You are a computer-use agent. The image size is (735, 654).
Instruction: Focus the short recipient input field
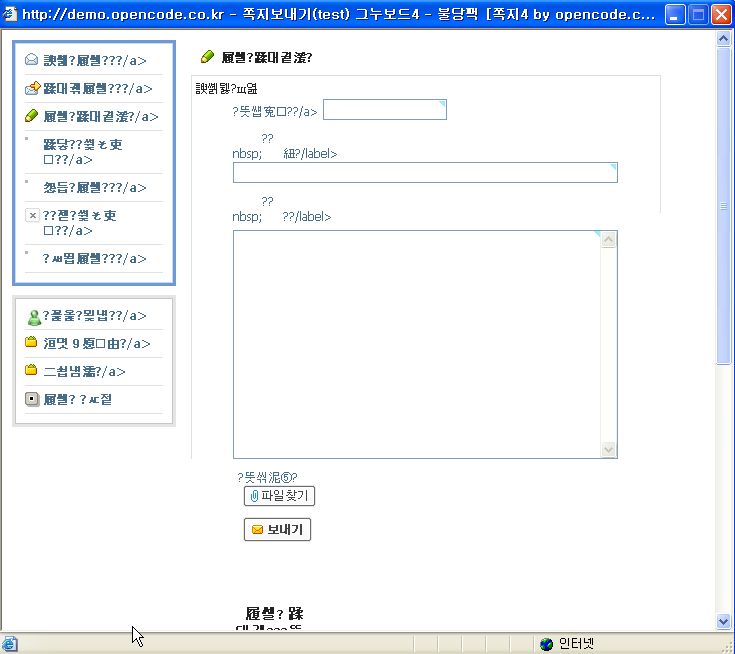(x=385, y=110)
